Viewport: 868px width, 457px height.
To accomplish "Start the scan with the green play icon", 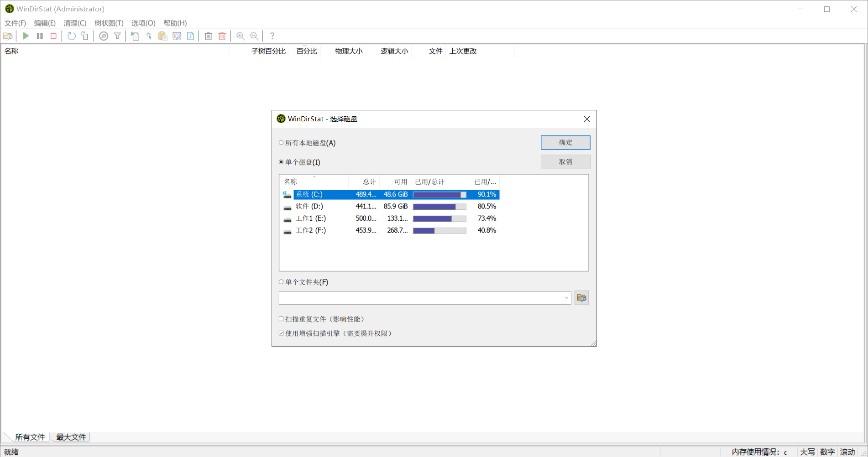I will (x=26, y=36).
